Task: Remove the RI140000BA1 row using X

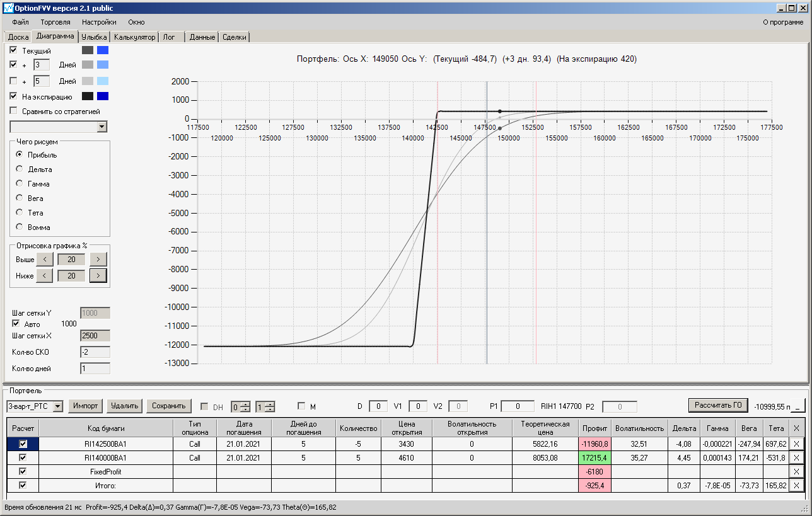Action: tap(797, 457)
